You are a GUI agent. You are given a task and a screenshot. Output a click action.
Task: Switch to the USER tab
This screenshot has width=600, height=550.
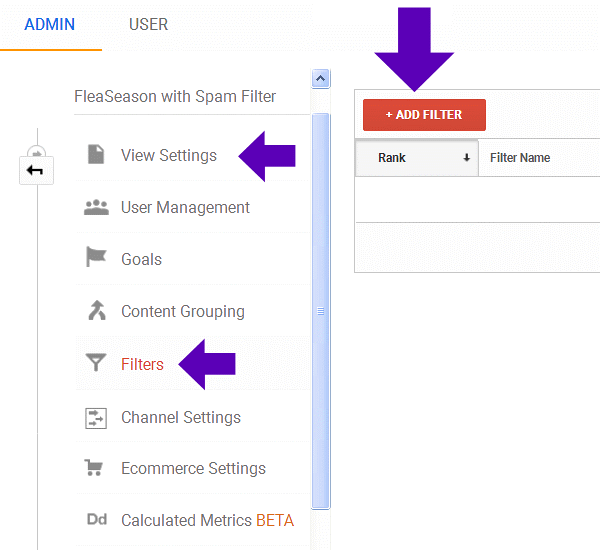pos(148,24)
